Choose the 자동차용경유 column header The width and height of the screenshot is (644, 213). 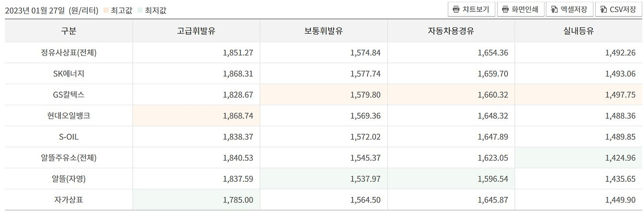click(451, 31)
